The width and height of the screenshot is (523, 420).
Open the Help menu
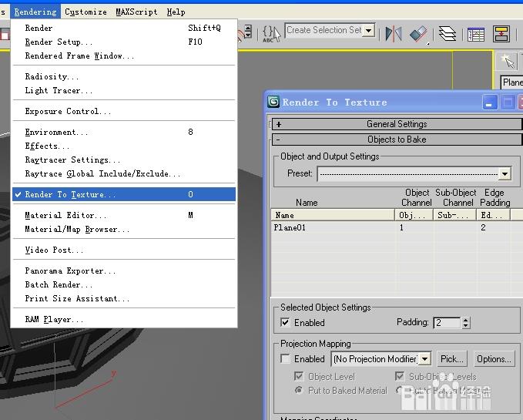(x=176, y=12)
